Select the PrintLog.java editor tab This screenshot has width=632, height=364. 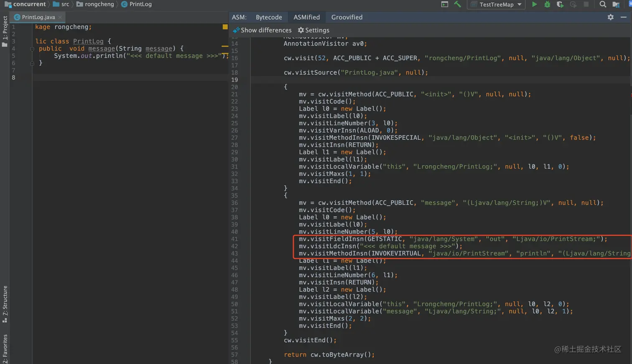[x=38, y=17]
